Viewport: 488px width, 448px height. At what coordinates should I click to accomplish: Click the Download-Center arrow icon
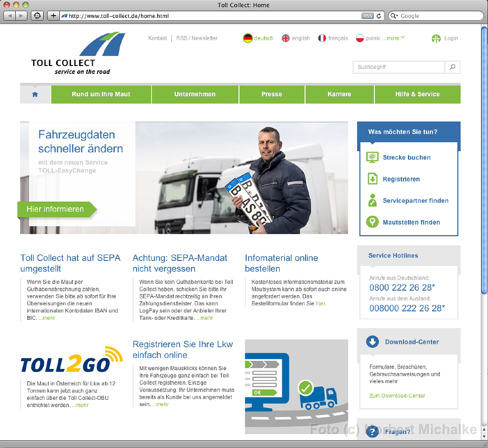372,342
